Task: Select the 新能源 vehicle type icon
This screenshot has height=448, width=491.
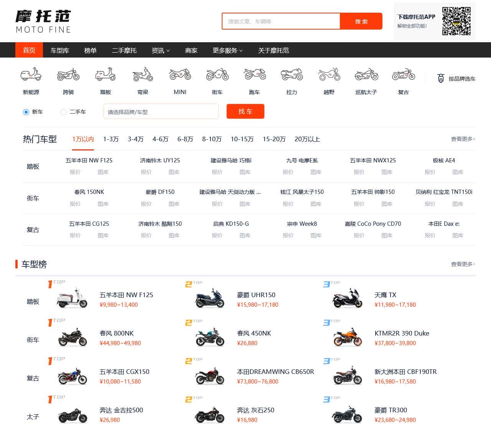Action: (31, 74)
